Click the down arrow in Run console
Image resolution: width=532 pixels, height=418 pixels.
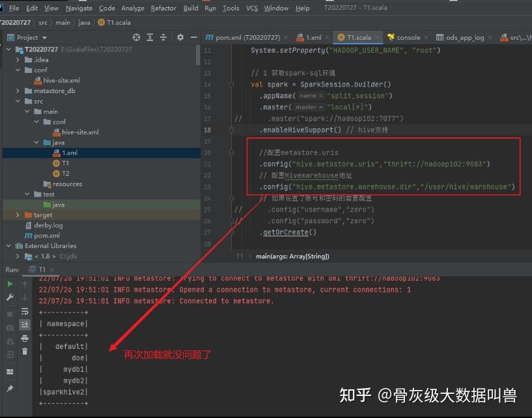click(25, 298)
